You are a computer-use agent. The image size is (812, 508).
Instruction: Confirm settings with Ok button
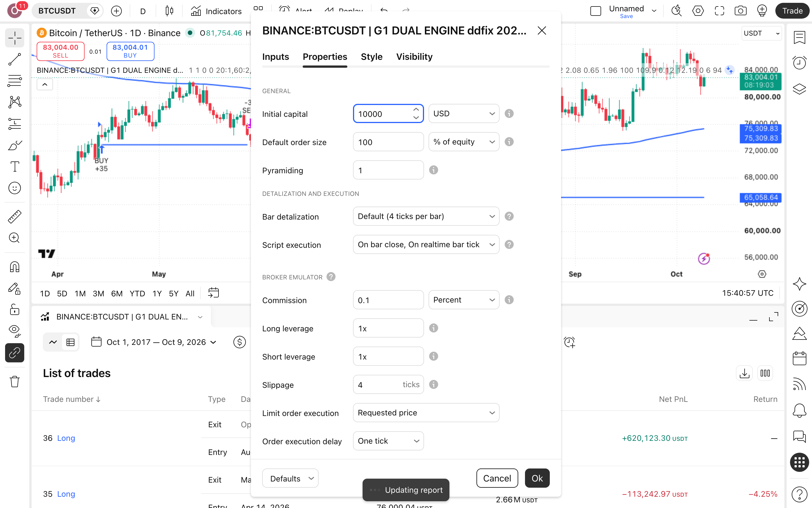[537, 478]
